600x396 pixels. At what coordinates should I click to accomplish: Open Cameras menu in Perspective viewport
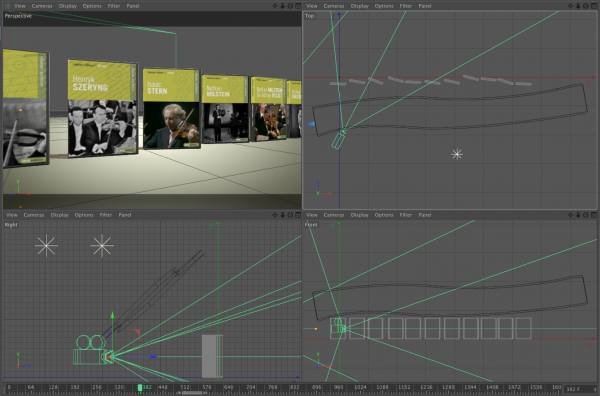click(42, 6)
